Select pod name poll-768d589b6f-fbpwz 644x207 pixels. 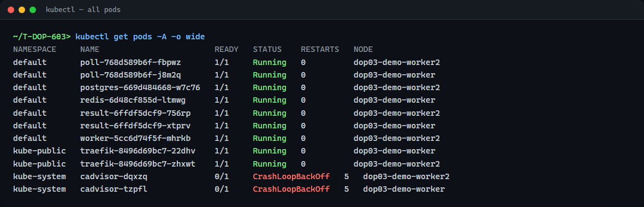[130, 62]
